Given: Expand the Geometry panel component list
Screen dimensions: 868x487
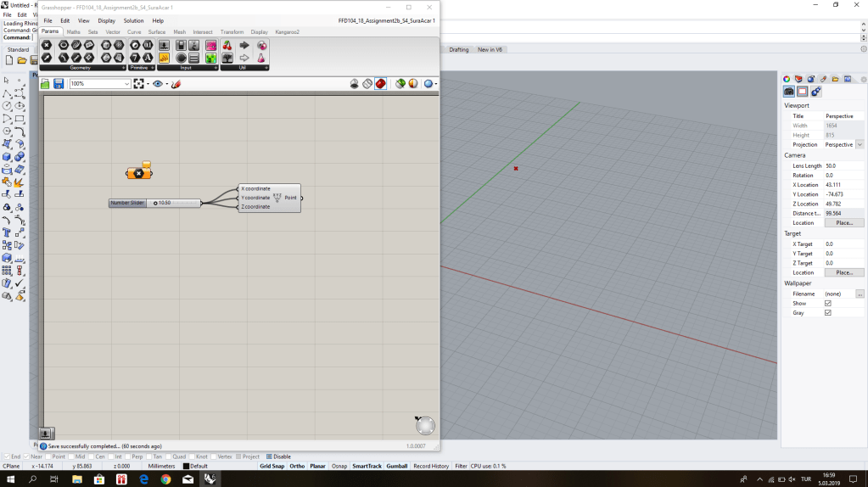Looking at the screenshot, I should [124, 67].
